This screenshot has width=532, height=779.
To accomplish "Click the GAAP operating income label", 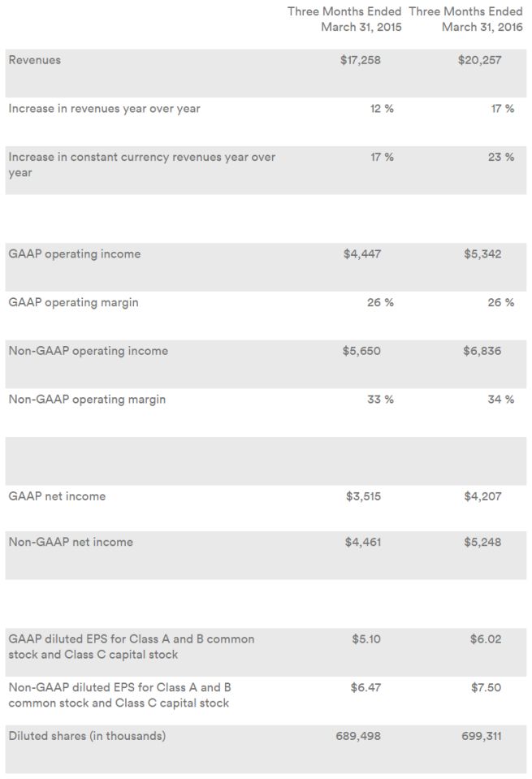I will 74,254.
